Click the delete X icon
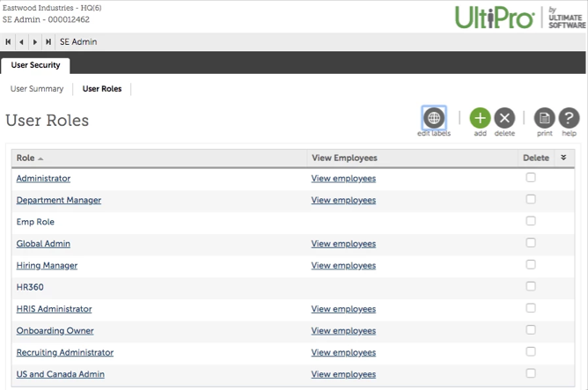This screenshot has height=390, width=588. tap(504, 118)
